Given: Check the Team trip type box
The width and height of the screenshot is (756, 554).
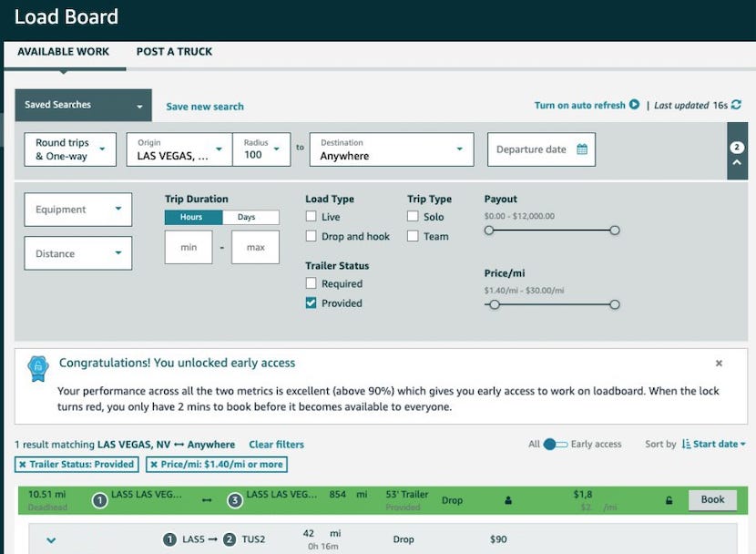Looking at the screenshot, I should click(413, 236).
